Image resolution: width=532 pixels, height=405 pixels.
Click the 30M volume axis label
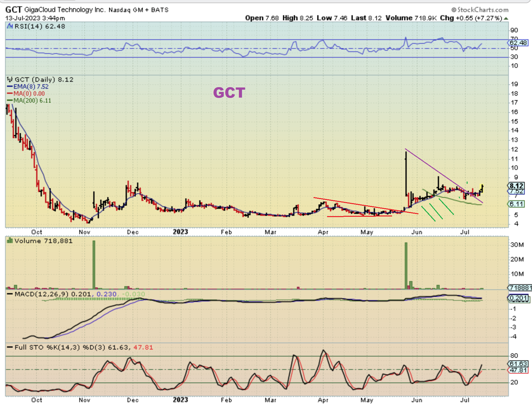tap(517, 245)
